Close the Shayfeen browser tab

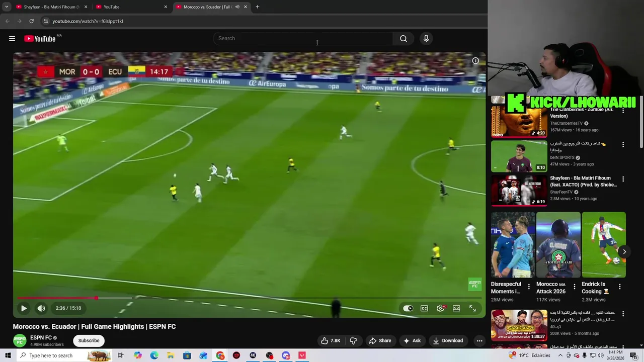click(86, 7)
